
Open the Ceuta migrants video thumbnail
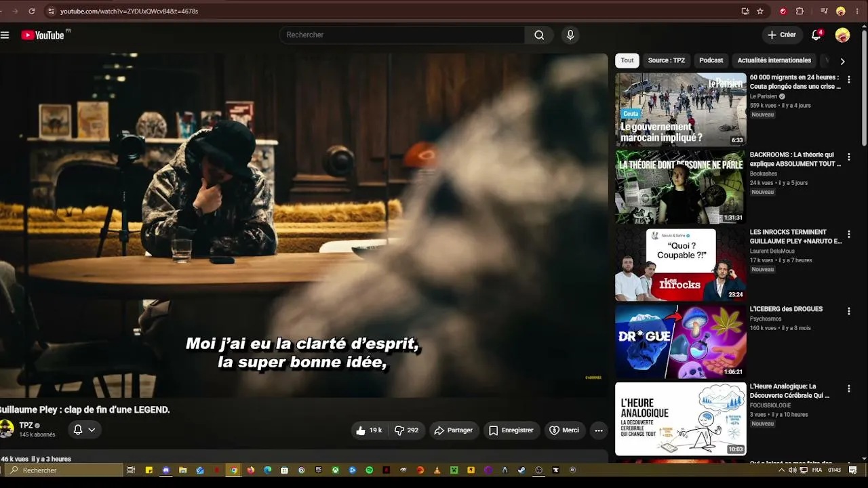pyautogui.click(x=680, y=110)
